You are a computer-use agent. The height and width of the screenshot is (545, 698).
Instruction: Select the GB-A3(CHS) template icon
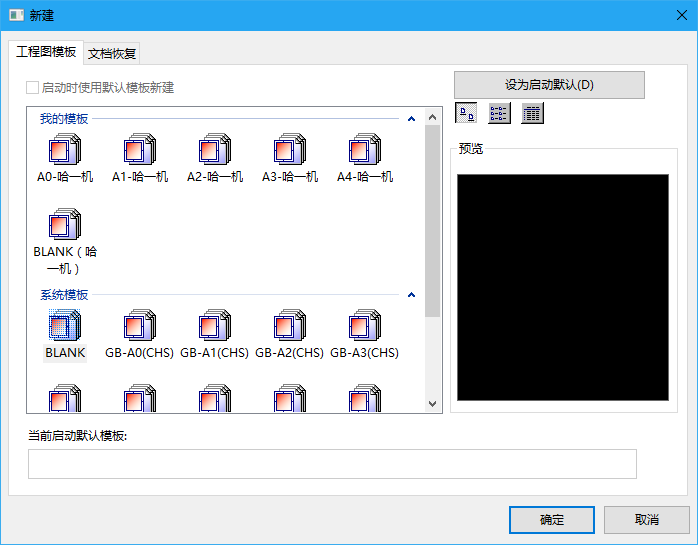[365, 325]
